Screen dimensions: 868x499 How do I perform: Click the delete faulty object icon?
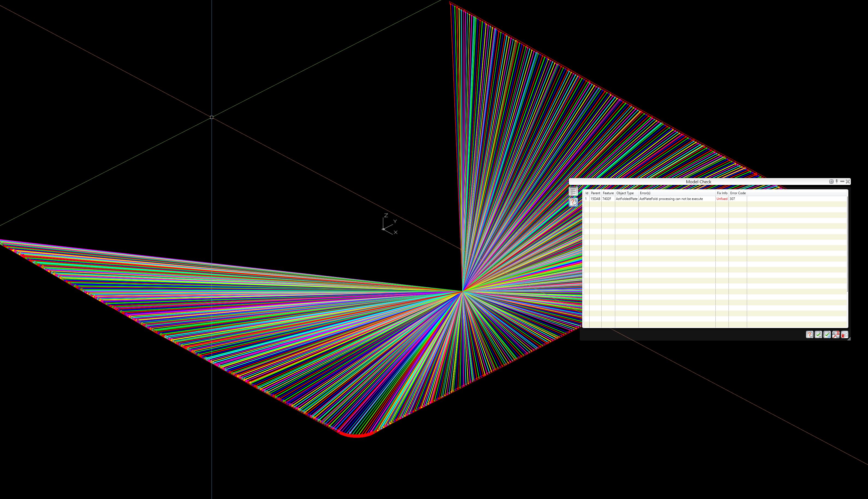click(845, 335)
